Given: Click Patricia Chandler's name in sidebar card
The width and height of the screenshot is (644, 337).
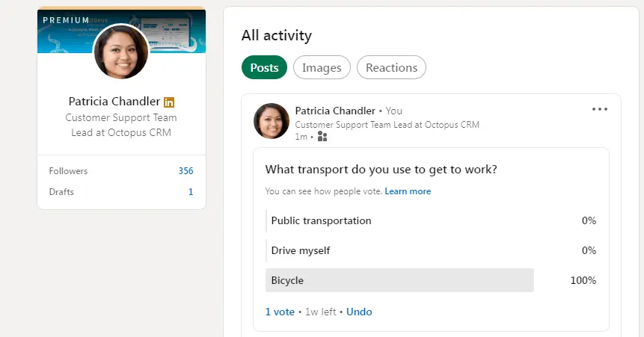Looking at the screenshot, I should point(114,102).
